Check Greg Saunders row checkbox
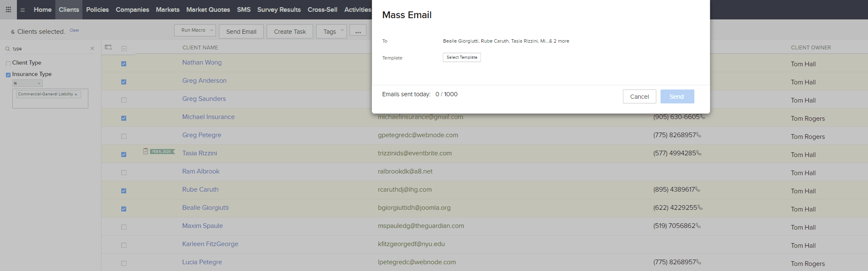 (124, 100)
